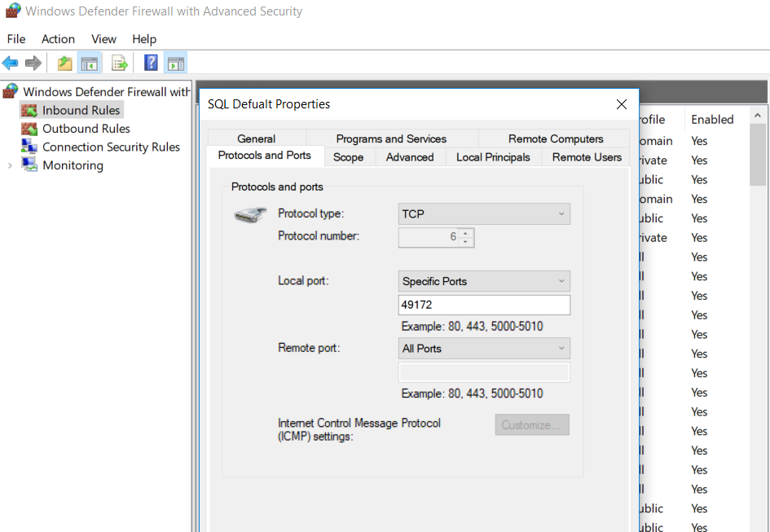
Task: Click the local port field containing 49172
Action: tap(484, 305)
